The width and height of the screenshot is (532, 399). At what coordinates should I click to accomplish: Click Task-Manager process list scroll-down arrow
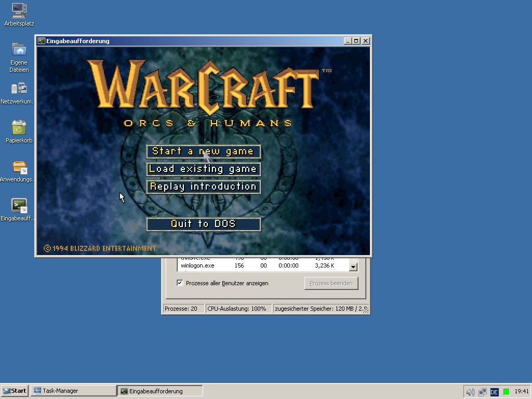tap(353, 267)
